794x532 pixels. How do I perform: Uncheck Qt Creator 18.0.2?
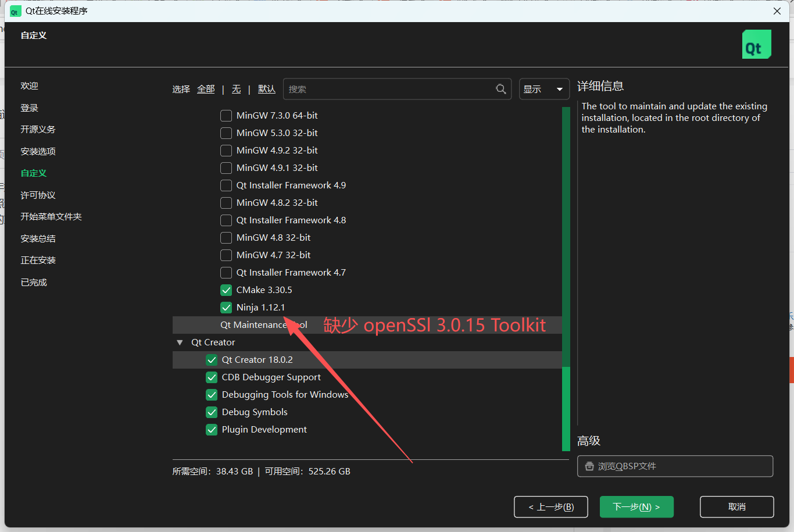click(212, 360)
